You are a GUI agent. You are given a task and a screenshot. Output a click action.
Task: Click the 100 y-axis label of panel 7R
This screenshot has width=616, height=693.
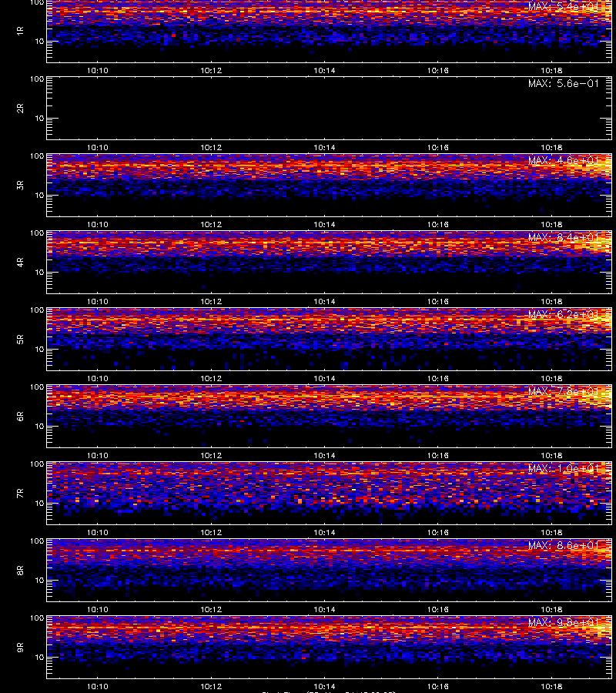[x=37, y=464]
